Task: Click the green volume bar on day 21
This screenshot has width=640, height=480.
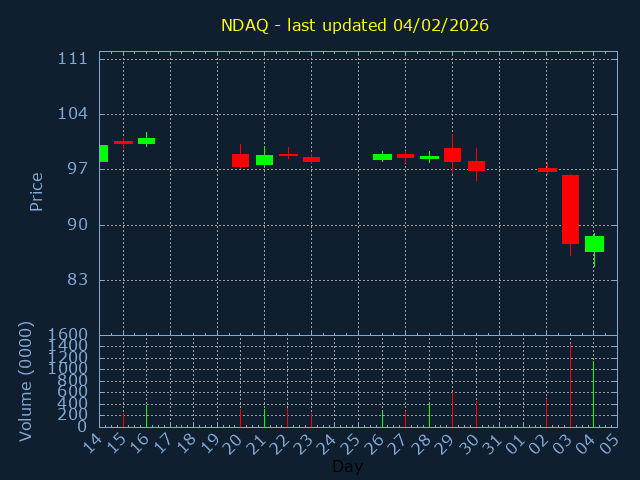Action: pyautogui.click(x=264, y=418)
